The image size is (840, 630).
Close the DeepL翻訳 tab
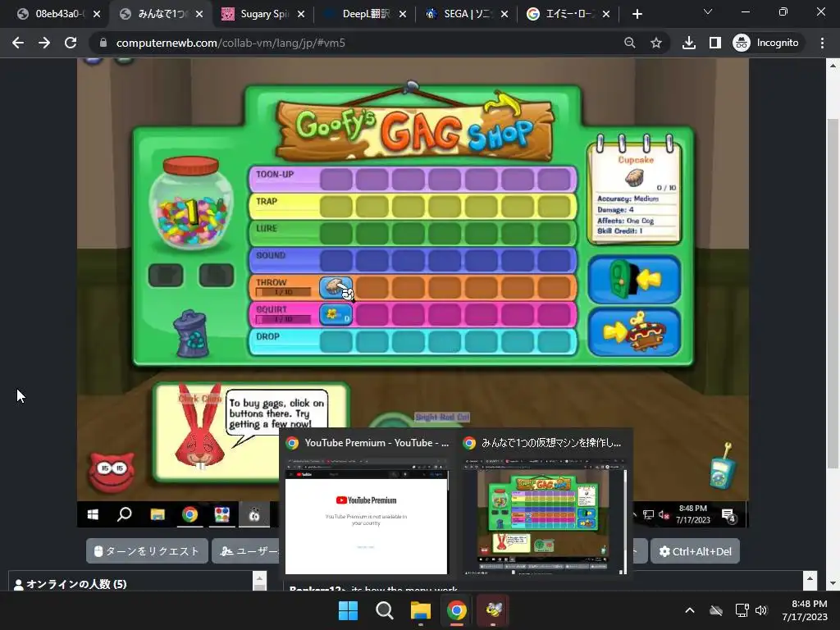[x=403, y=14]
